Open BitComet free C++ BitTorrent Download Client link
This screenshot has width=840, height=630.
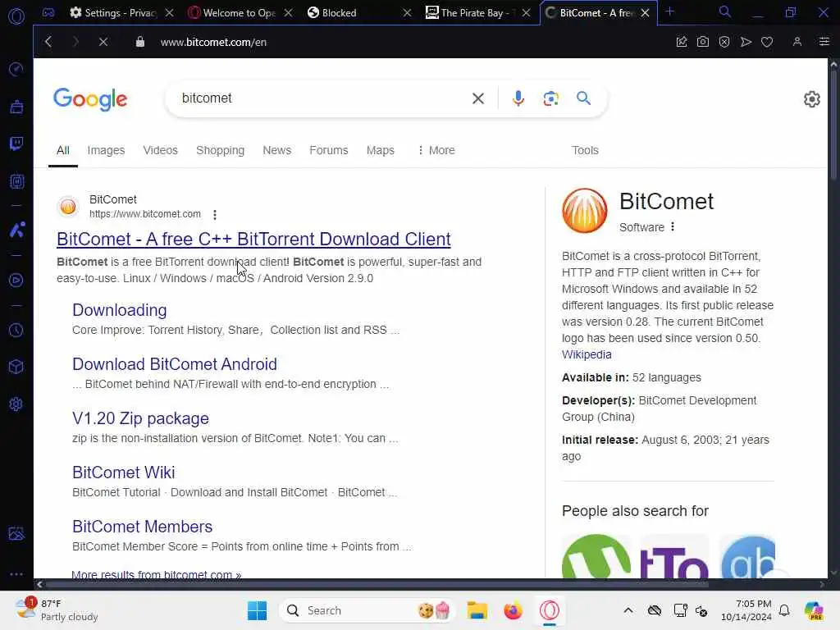[253, 239]
